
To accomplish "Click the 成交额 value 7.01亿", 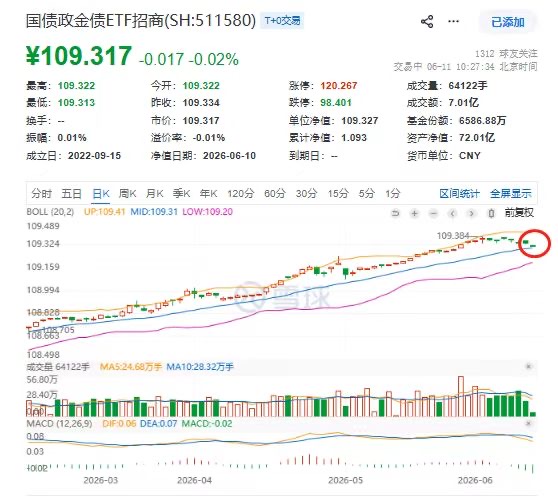I will tap(463, 102).
